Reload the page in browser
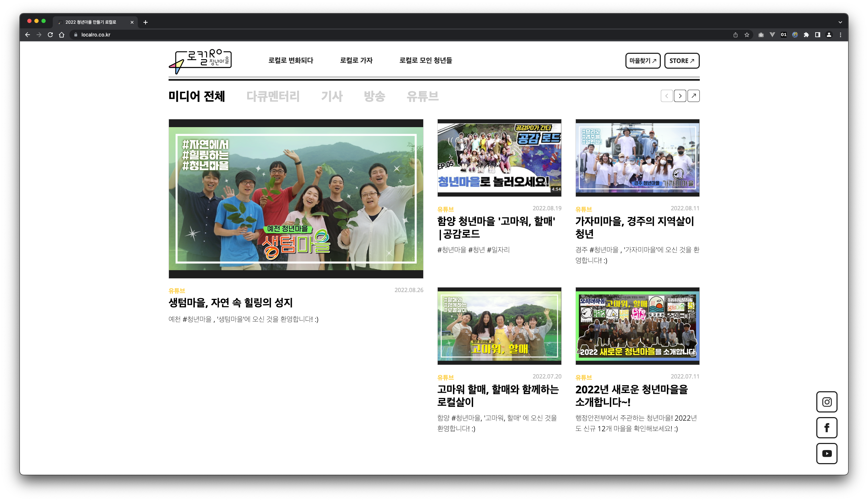Image resolution: width=868 pixels, height=501 pixels. [50, 35]
